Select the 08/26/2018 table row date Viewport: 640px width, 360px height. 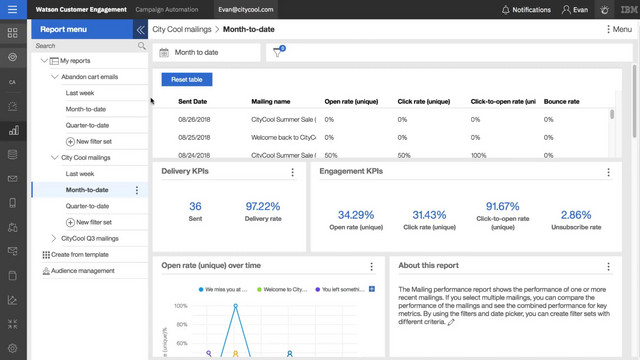tap(194, 119)
